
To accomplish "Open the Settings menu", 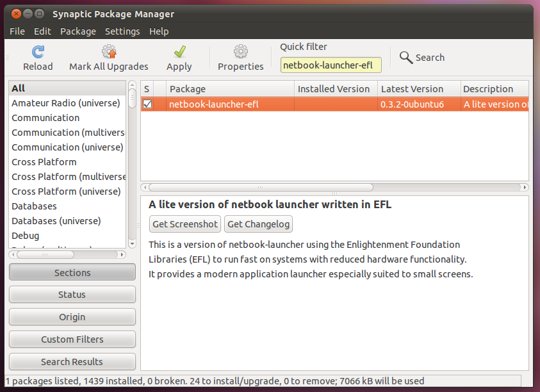I will click(x=122, y=31).
